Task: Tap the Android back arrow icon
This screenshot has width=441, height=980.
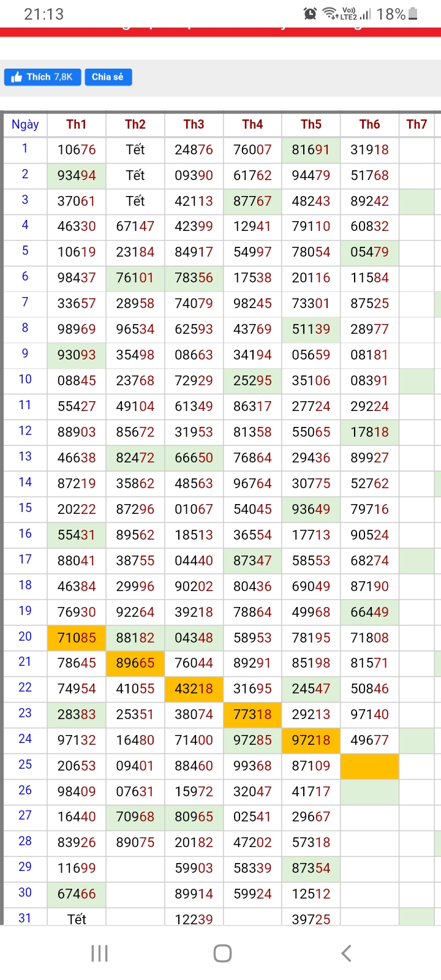Action: click(x=346, y=953)
